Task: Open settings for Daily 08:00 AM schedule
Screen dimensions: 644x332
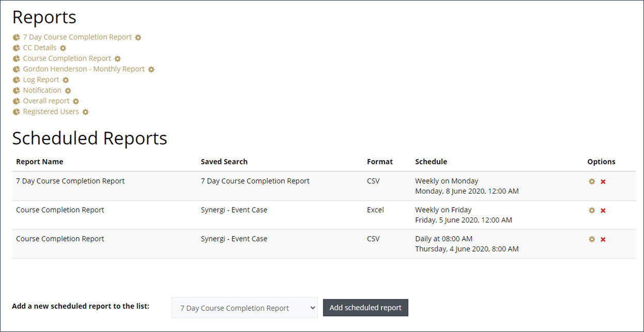Action: pos(592,240)
